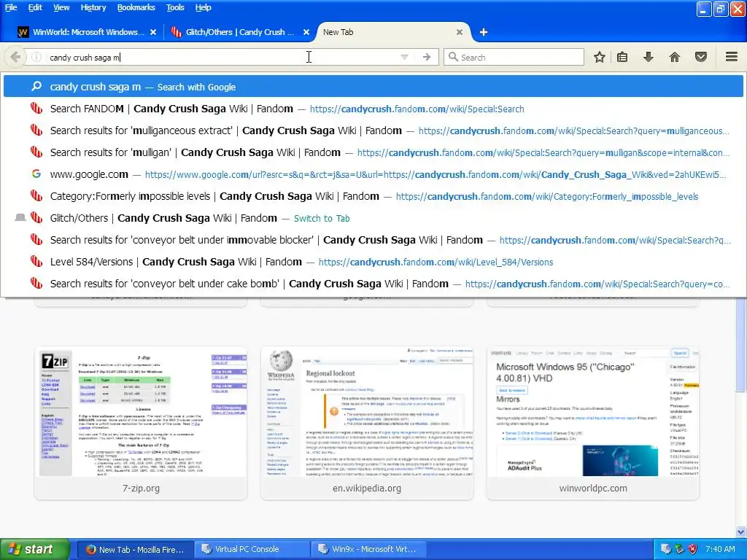Open the Bookmarks menu
Image resolution: width=747 pixels, height=560 pixels.
[x=136, y=7]
